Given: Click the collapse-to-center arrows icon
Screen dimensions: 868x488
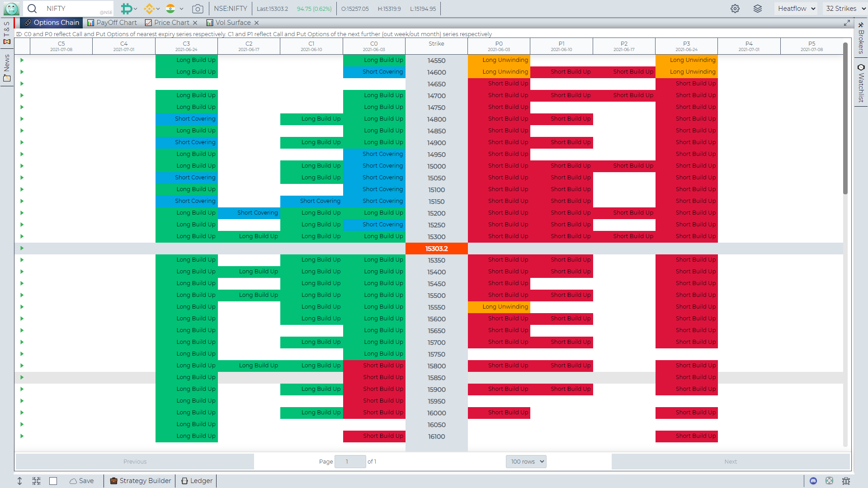Looking at the screenshot, I should (x=37, y=481).
